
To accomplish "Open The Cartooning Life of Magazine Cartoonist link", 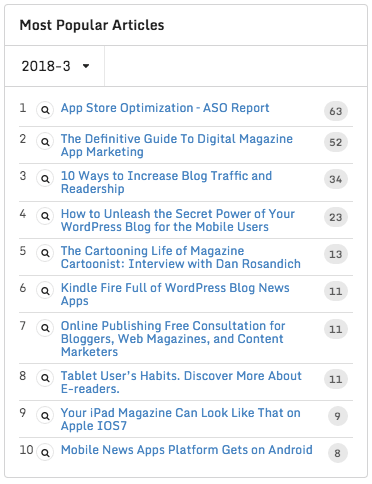I will tap(181, 257).
